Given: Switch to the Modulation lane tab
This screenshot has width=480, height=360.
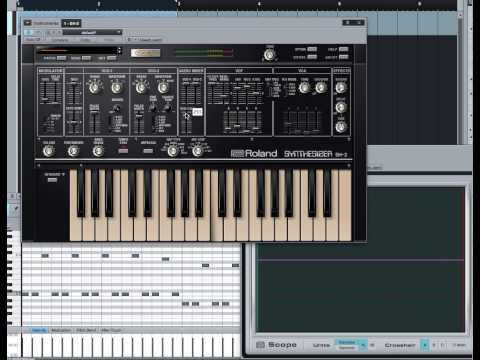Looking at the screenshot, I should tap(61, 330).
